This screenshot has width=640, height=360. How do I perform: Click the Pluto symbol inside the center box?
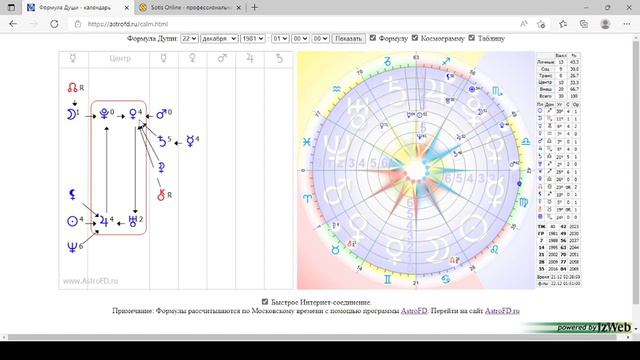click(x=104, y=114)
